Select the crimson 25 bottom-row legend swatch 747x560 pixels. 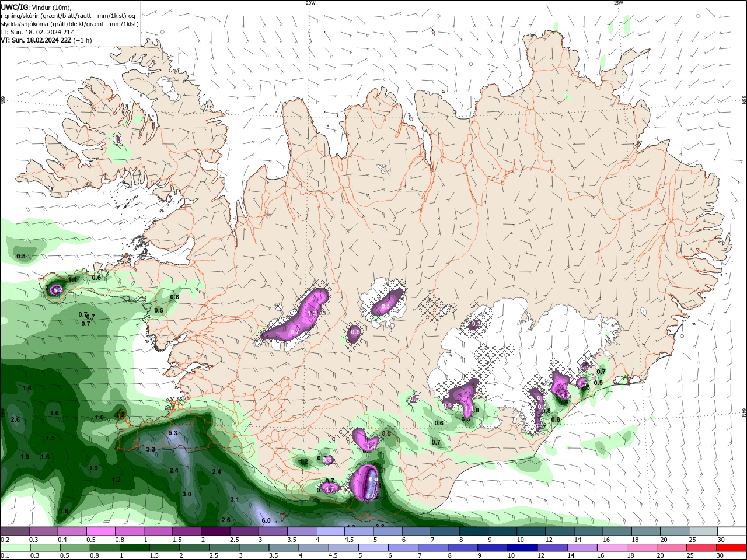[702, 547]
